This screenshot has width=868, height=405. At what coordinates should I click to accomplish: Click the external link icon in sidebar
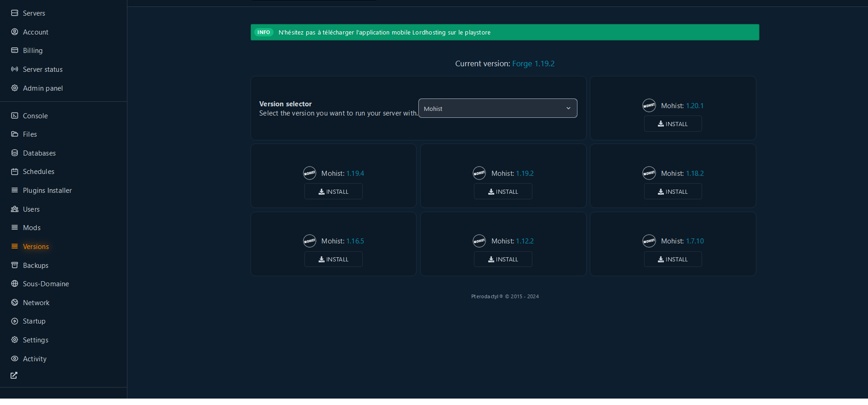(14, 376)
